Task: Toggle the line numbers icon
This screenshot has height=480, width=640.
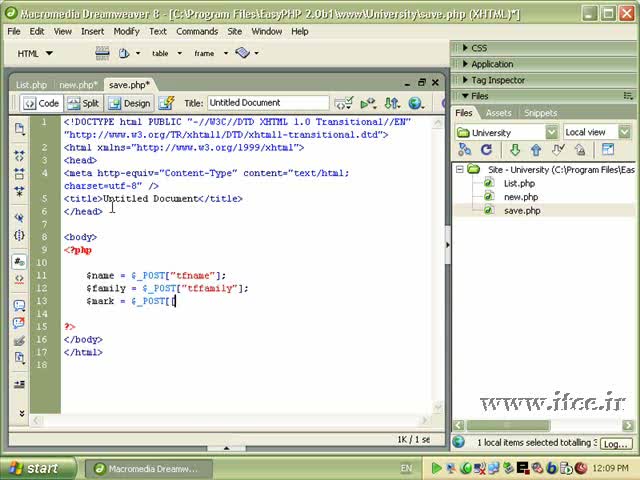Action: (x=19, y=262)
